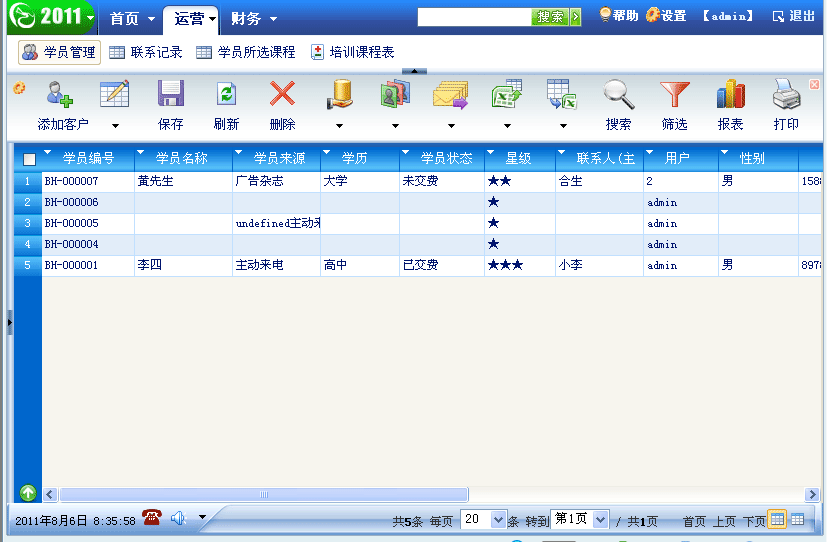Switch to highlighted grid view icon
This screenshot has height=542, width=827.
coord(777,519)
